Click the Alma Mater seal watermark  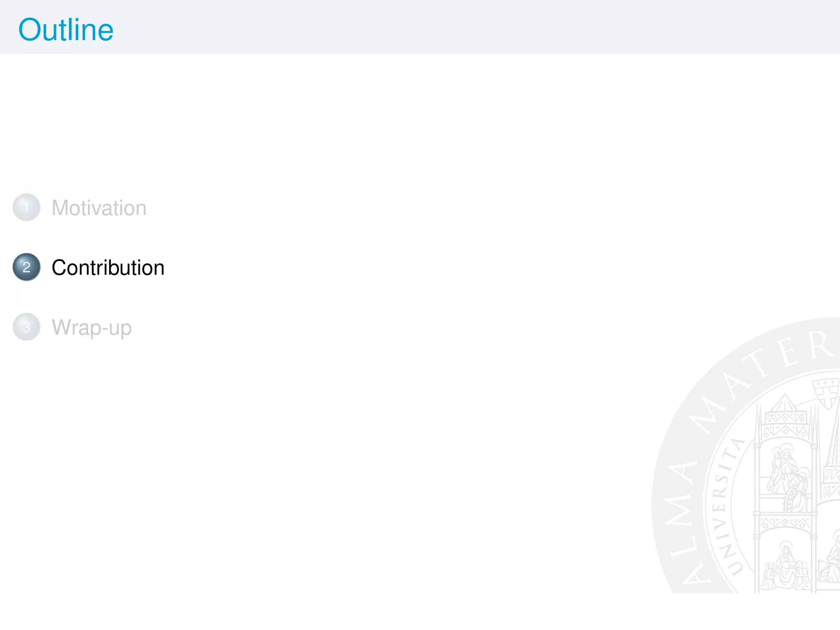click(x=746, y=455)
